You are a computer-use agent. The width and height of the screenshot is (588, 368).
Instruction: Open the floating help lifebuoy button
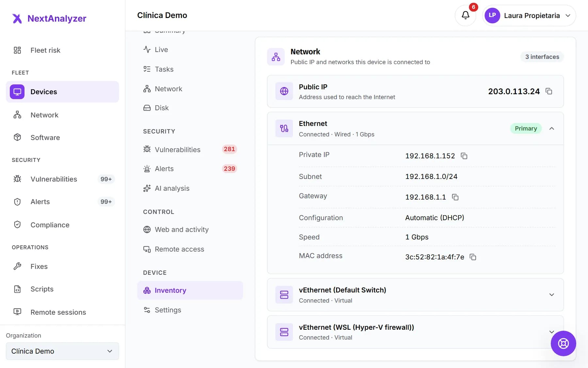[x=563, y=343]
